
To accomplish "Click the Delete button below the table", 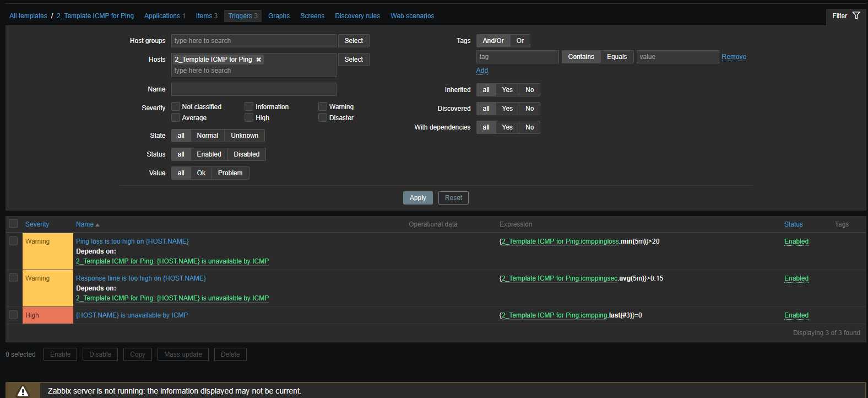I will coord(230,354).
